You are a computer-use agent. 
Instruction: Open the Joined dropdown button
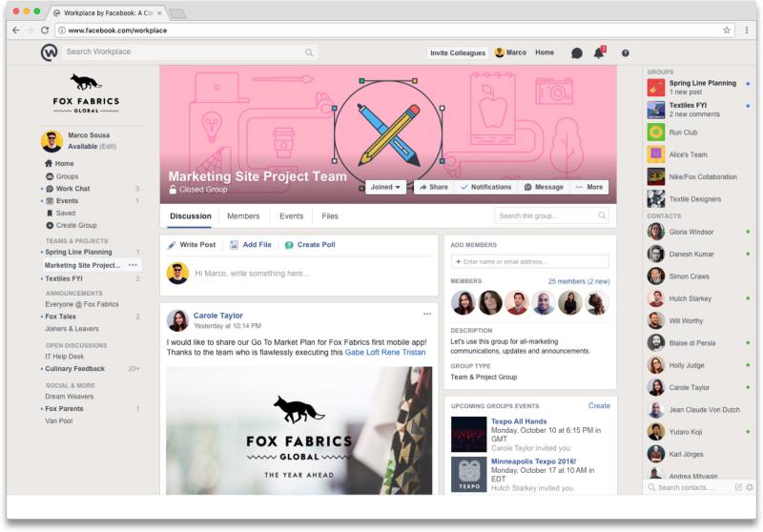385,187
